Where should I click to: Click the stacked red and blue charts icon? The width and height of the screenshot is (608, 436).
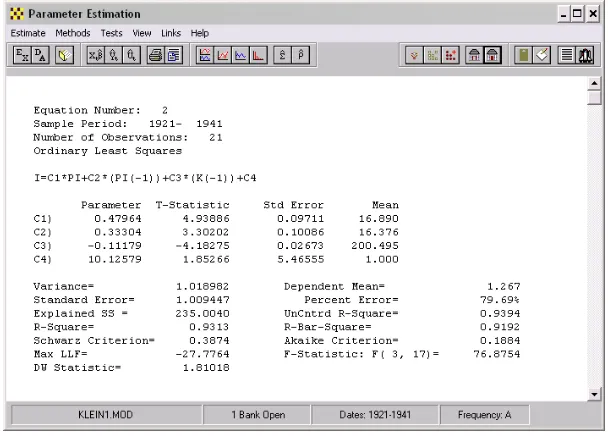pyautogui.click(x=205, y=55)
